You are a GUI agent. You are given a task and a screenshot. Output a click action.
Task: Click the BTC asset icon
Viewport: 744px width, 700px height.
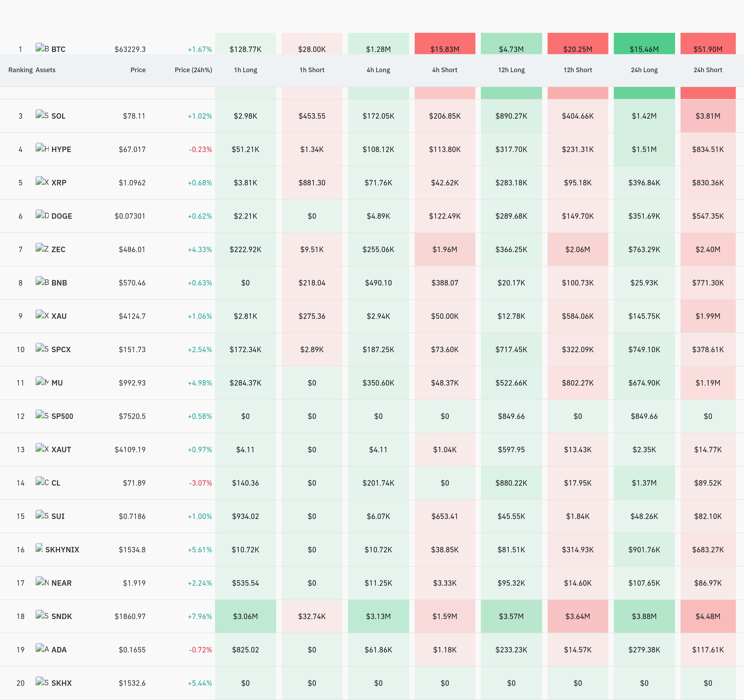pyautogui.click(x=42, y=48)
